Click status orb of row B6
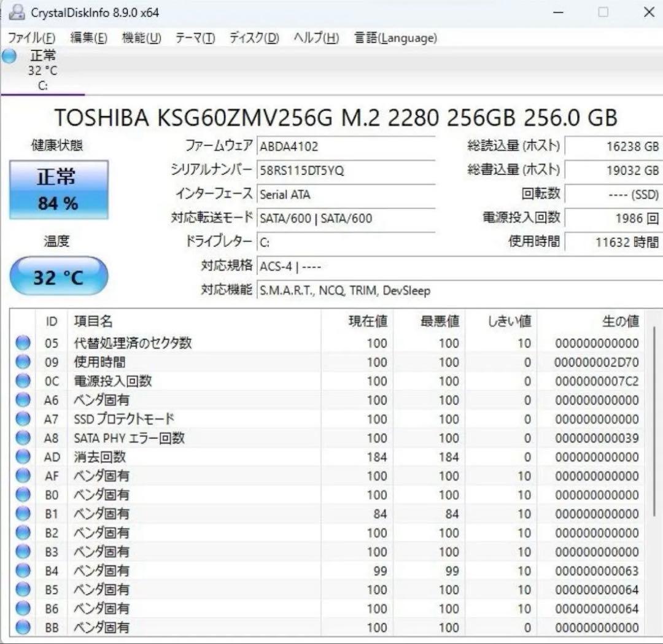The width and height of the screenshot is (663, 644). pyautogui.click(x=23, y=608)
